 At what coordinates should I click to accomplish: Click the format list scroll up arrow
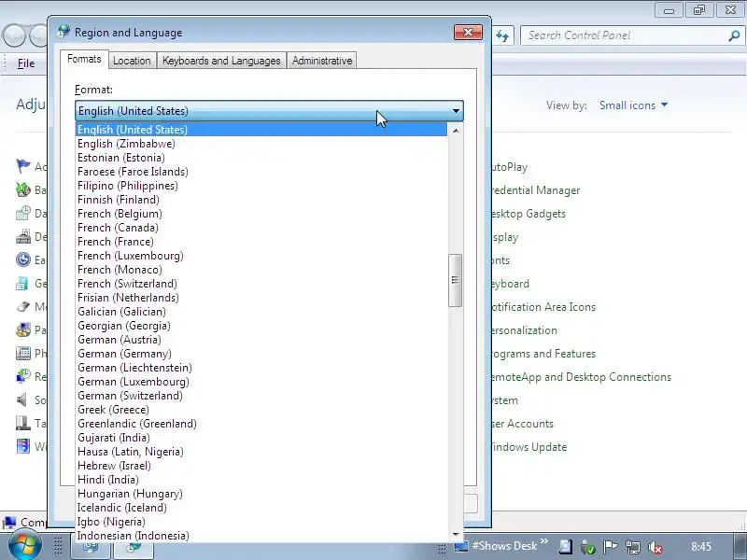click(456, 131)
